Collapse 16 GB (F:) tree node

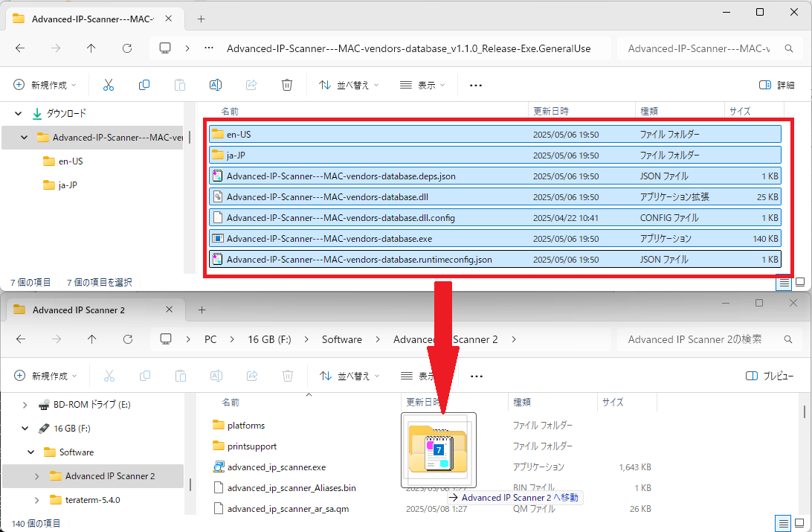(x=25, y=429)
